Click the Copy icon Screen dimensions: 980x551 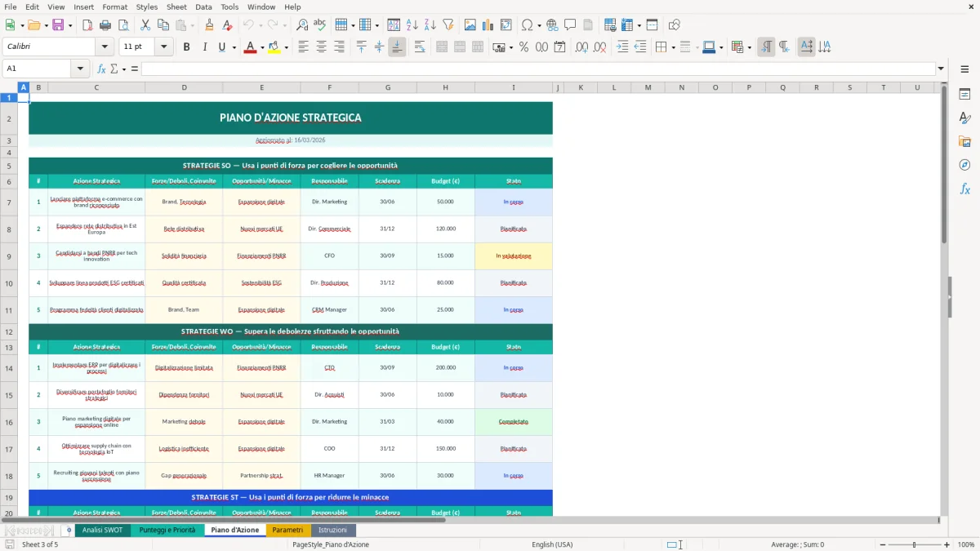(163, 25)
